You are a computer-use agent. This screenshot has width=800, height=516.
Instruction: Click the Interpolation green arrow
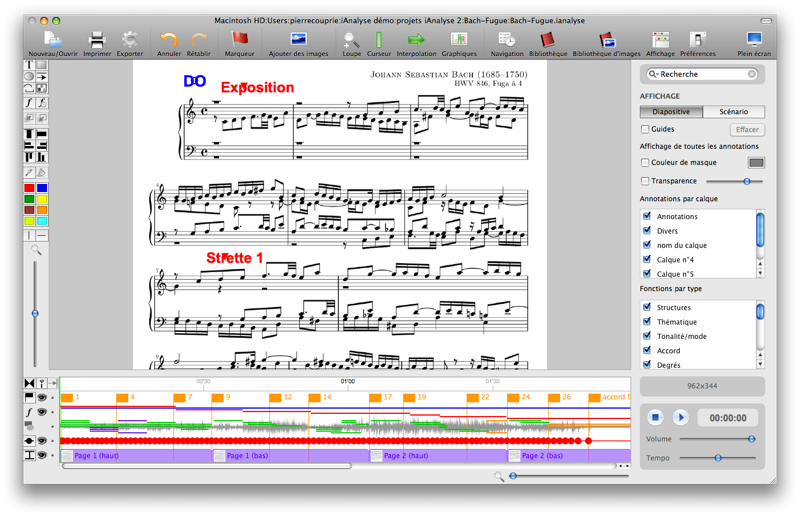pos(416,39)
